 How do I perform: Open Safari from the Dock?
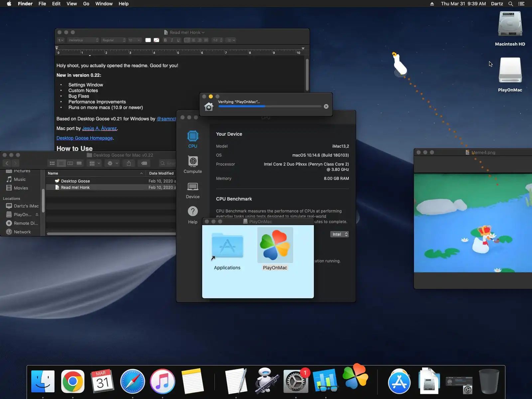pos(133,381)
